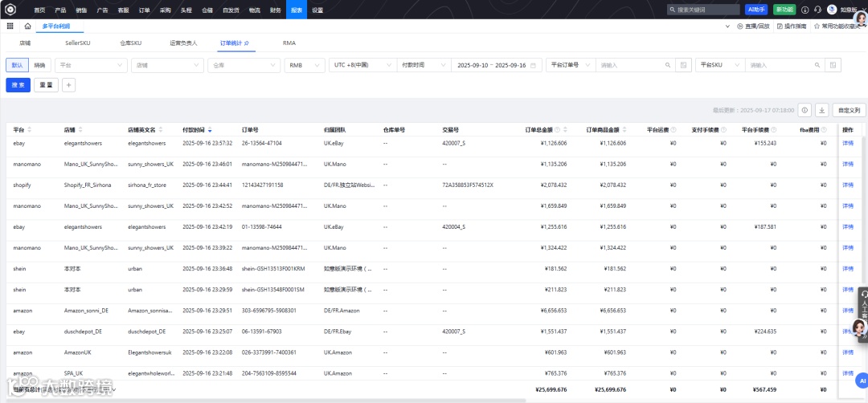Click the logo icon at top left
The height and width of the screenshot is (403, 868).
pyautogui.click(x=10, y=10)
